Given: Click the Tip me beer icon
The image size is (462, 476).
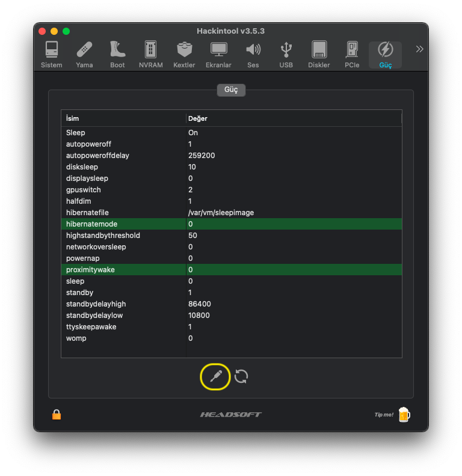Looking at the screenshot, I should 404,414.
